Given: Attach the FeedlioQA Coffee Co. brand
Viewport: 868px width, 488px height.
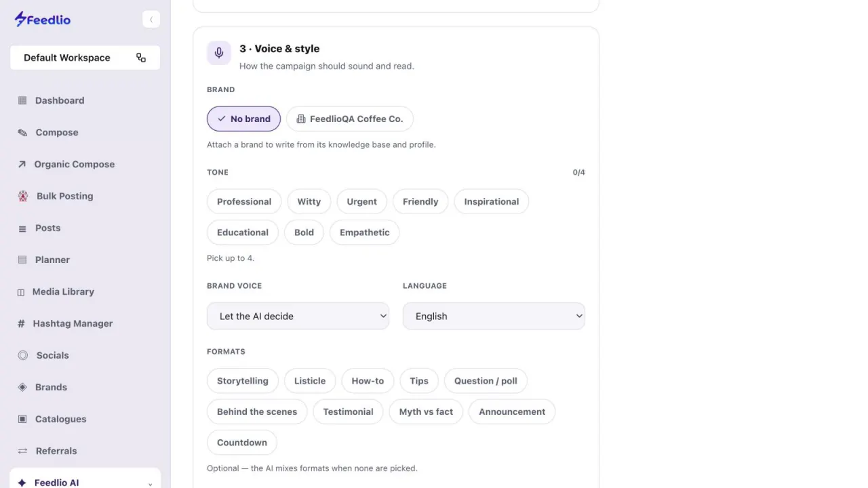Looking at the screenshot, I should coord(350,119).
